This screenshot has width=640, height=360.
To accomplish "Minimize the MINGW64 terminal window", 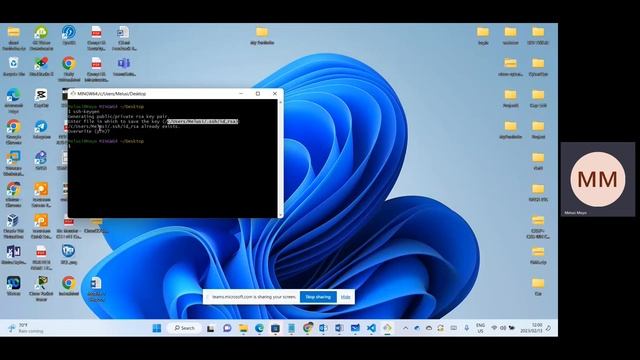I will 241,93.
